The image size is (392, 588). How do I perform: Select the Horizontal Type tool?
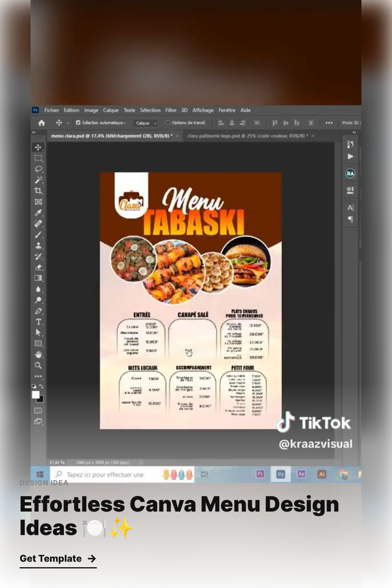click(38, 322)
